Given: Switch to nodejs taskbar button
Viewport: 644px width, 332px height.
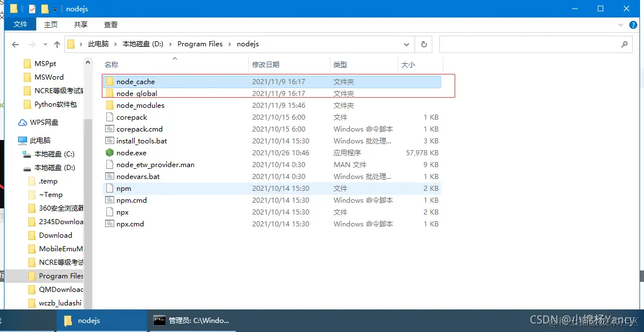Looking at the screenshot, I should click(101, 321).
